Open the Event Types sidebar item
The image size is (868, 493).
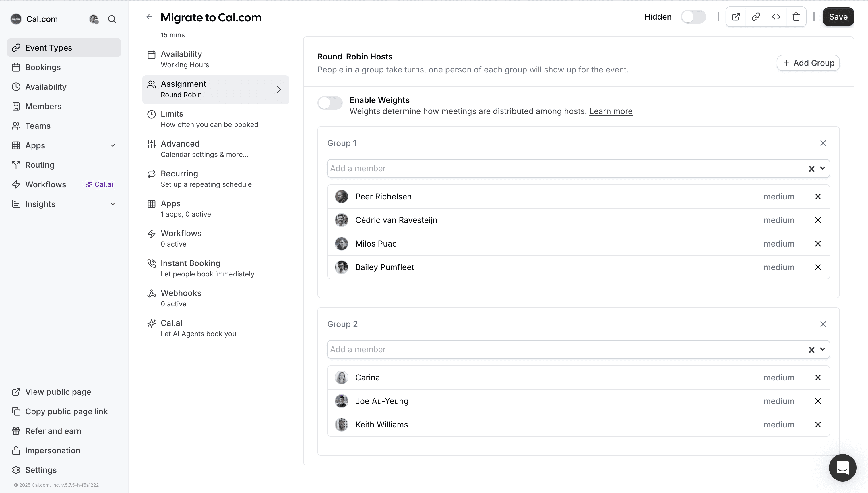click(64, 48)
